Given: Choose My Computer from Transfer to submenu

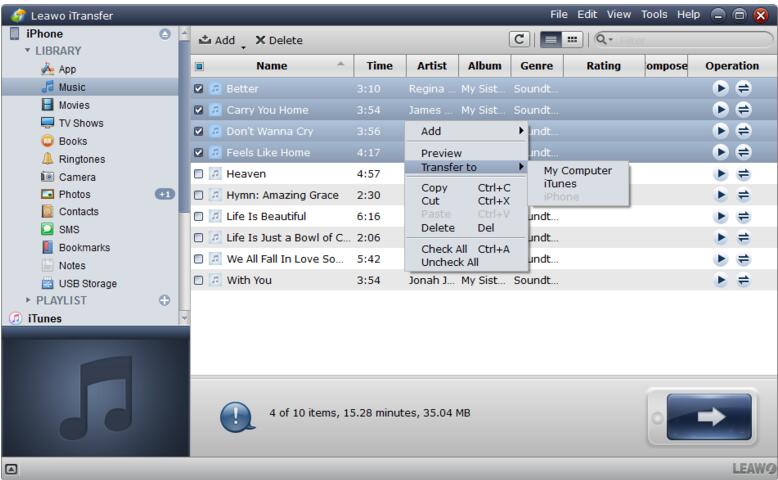Looking at the screenshot, I should tap(577, 171).
